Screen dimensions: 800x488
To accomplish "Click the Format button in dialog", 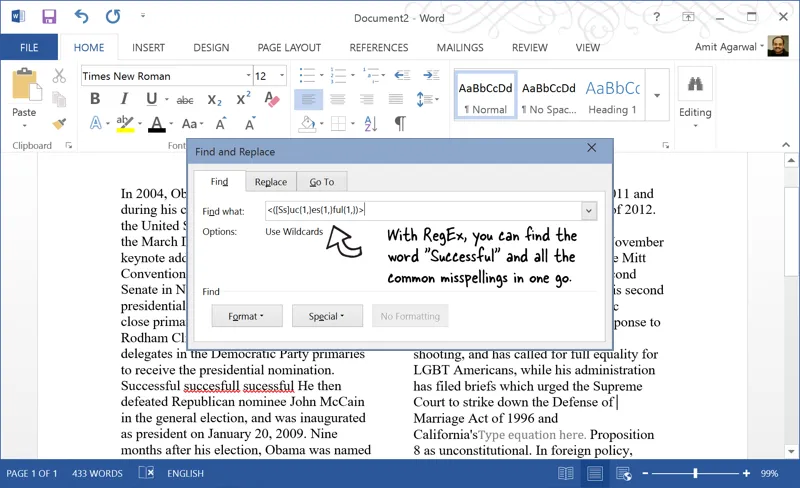I will pyautogui.click(x=246, y=316).
